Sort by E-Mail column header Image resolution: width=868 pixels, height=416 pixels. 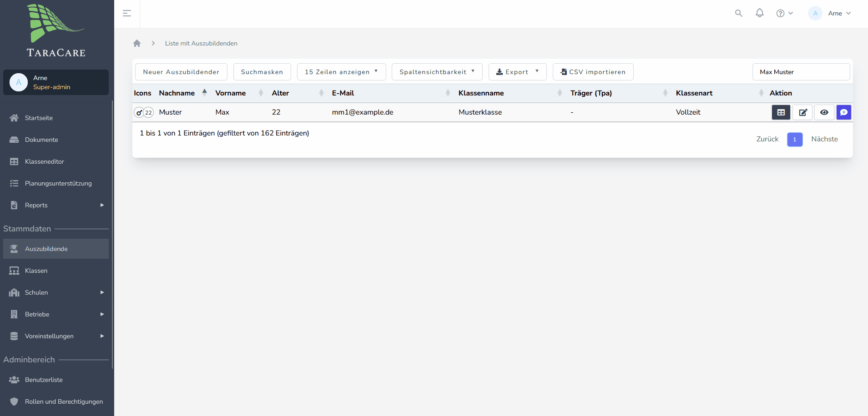point(391,93)
